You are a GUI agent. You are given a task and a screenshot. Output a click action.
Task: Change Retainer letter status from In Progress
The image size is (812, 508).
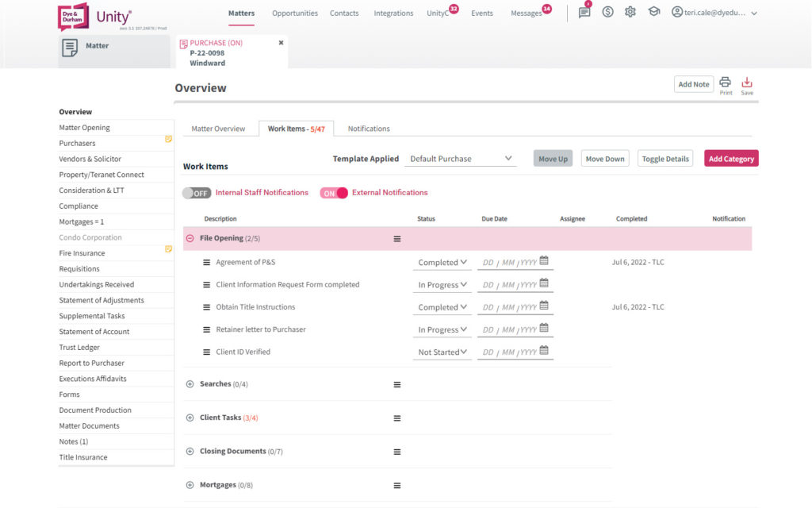click(x=442, y=329)
